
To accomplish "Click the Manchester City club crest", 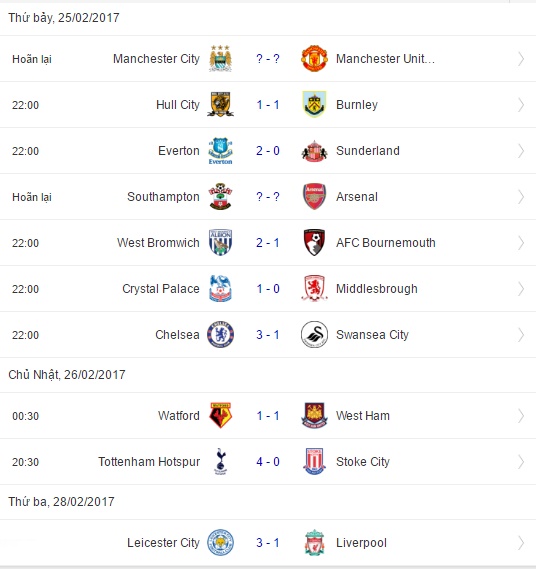I will click(220, 58).
